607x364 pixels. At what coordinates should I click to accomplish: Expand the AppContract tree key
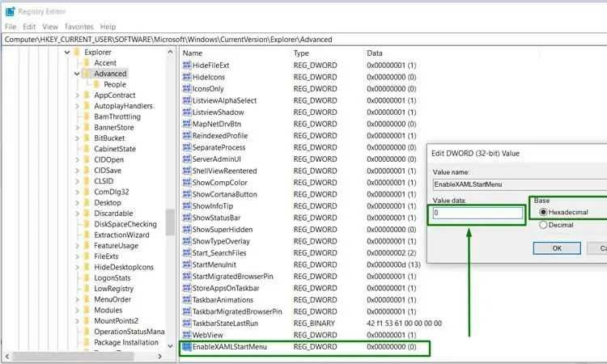77,95
